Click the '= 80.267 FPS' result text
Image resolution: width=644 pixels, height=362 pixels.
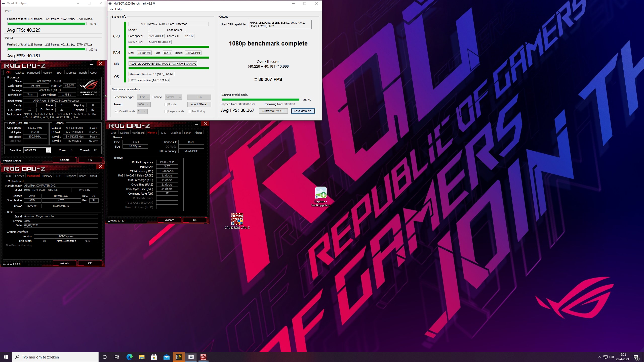pyautogui.click(x=268, y=79)
